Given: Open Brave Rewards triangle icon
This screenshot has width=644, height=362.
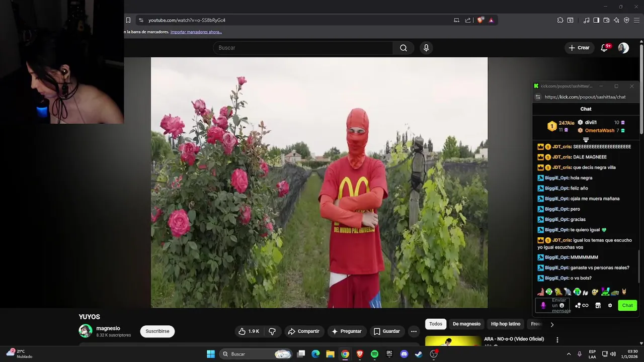Looking at the screenshot, I should 491,20.
